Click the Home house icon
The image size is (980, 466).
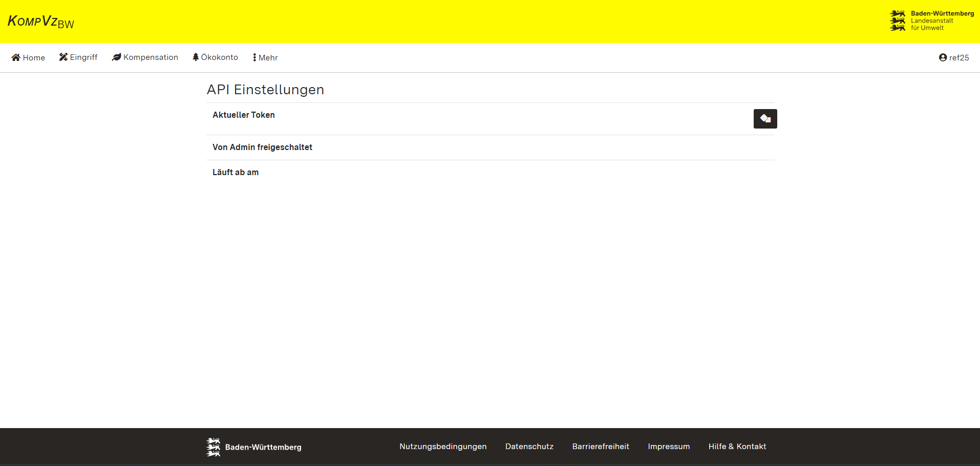(x=16, y=57)
